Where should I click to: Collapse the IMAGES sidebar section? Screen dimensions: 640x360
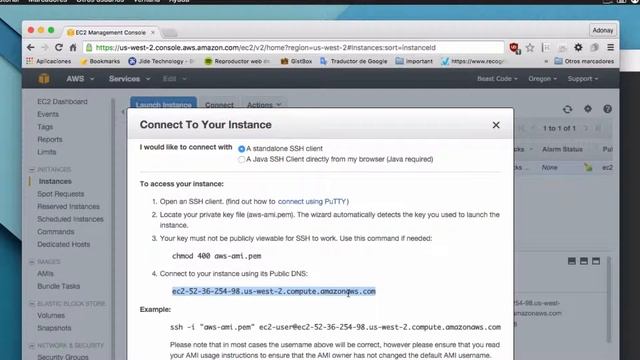tap(32, 262)
